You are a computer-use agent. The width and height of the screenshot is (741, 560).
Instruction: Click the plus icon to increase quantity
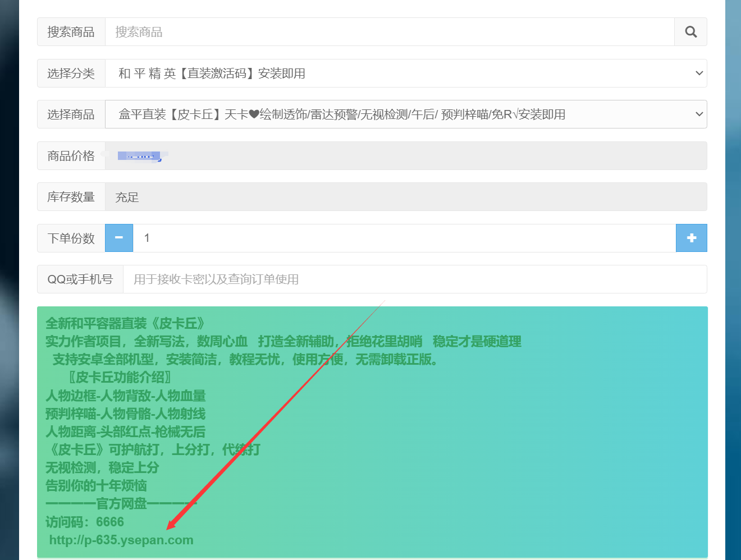click(x=691, y=238)
